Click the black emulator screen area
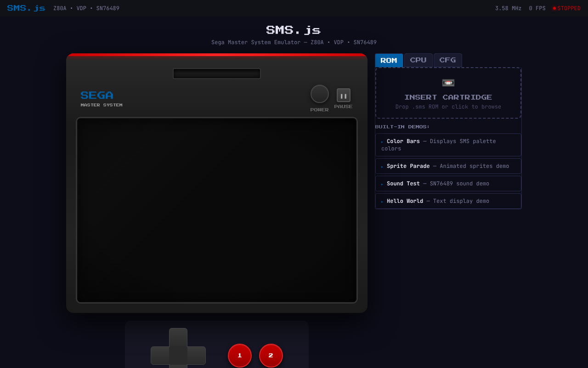 pyautogui.click(x=217, y=210)
